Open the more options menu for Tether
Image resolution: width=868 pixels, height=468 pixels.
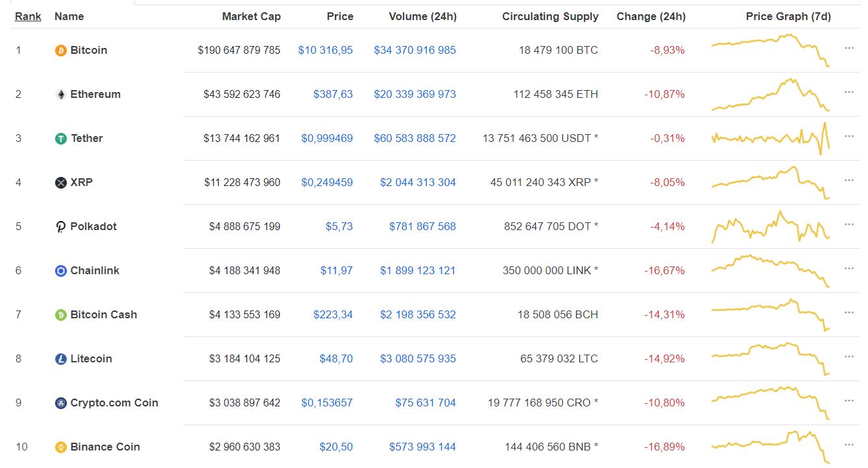[849, 136]
